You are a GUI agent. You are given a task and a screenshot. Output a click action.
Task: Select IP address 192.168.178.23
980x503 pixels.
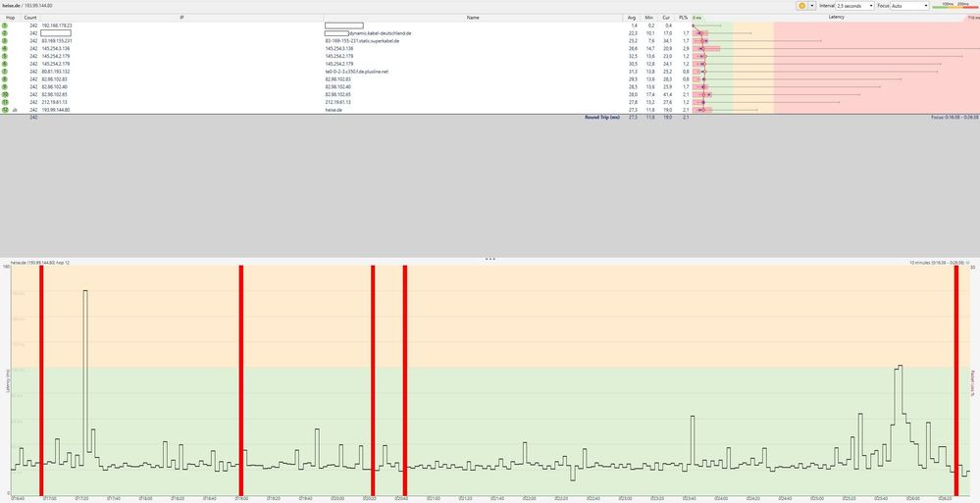57,25
